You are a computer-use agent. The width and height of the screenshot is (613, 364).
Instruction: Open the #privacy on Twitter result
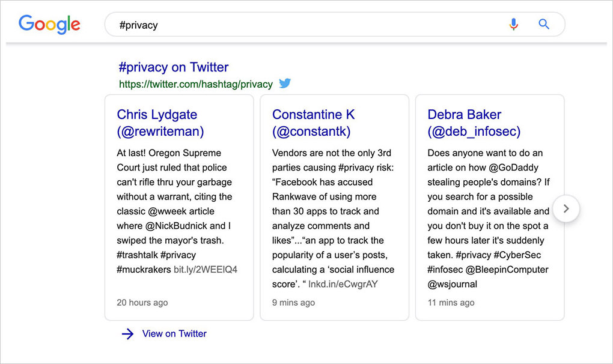point(174,67)
